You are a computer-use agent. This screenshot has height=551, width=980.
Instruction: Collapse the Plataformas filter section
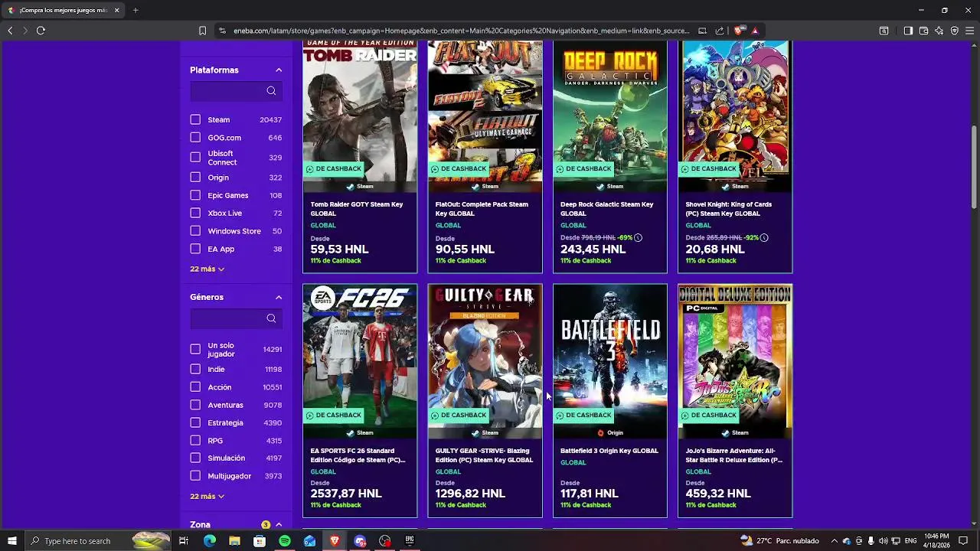(x=279, y=70)
